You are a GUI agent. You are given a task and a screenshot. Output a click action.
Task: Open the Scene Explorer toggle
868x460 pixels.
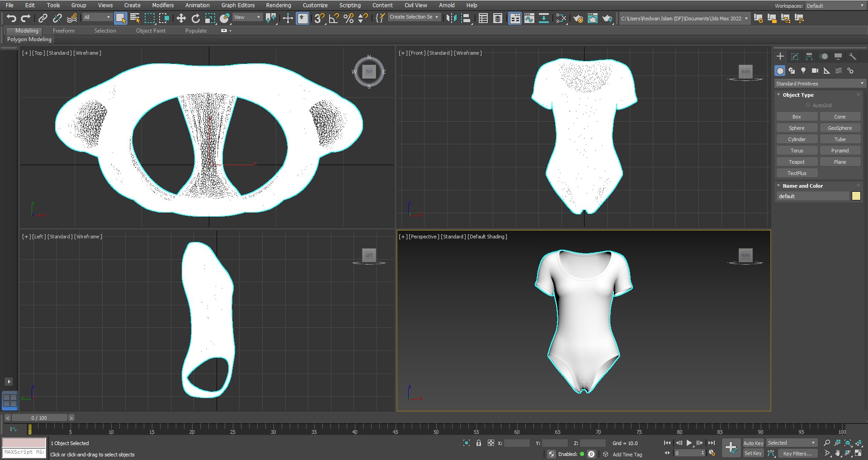(x=483, y=18)
